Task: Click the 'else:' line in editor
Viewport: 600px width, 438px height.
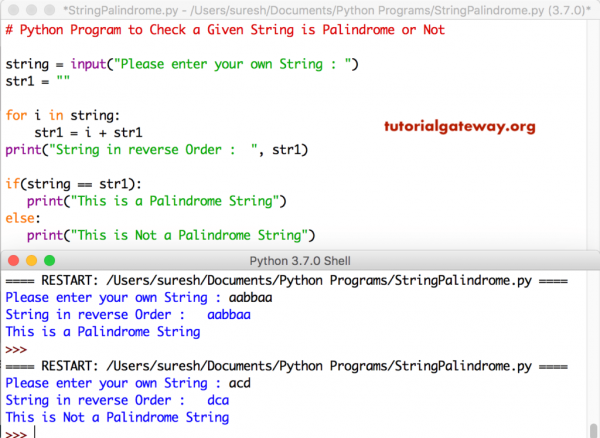Action: click(23, 218)
